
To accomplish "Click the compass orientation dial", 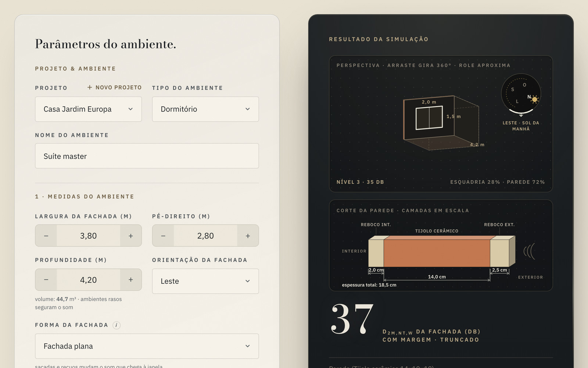I will click(x=521, y=93).
